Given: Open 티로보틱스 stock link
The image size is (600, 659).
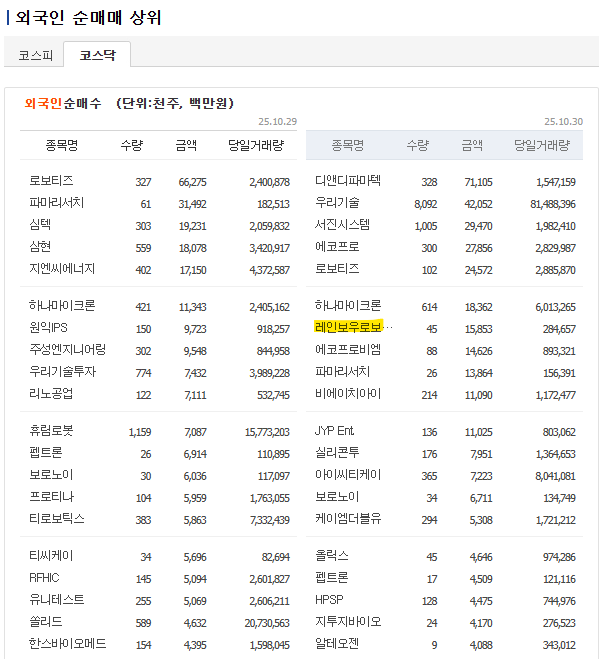Looking at the screenshot, I should point(57,518).
